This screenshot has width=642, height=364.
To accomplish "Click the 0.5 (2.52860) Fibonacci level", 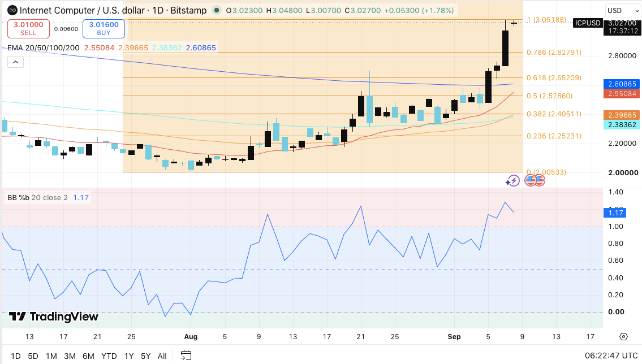I will click(x=549, y=96).
